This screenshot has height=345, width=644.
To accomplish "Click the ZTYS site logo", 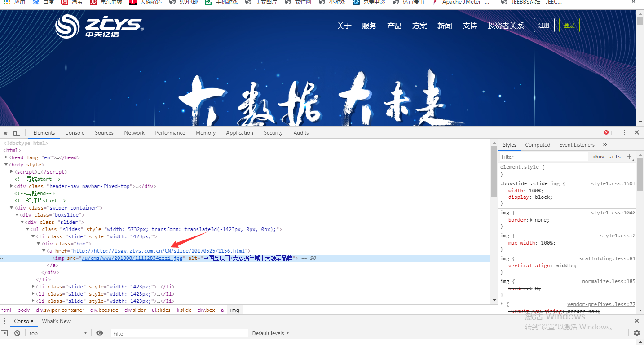I will tap(99, 26).
